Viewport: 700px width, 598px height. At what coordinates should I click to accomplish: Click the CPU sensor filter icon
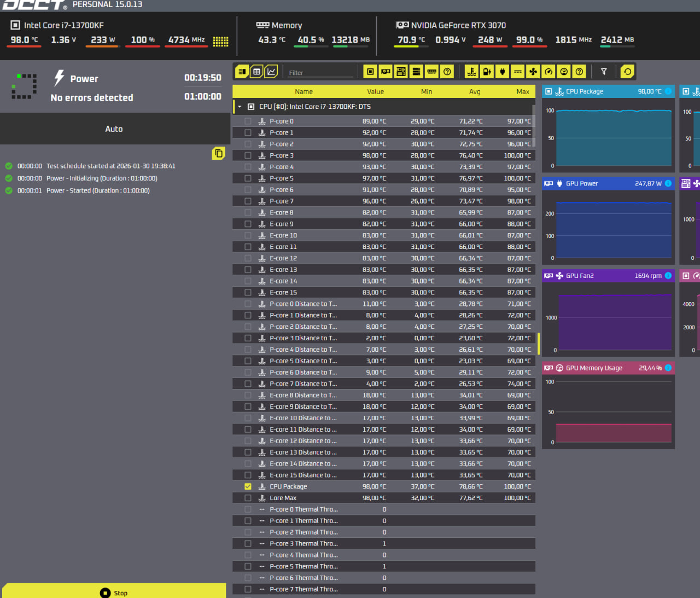pos(370,72)
